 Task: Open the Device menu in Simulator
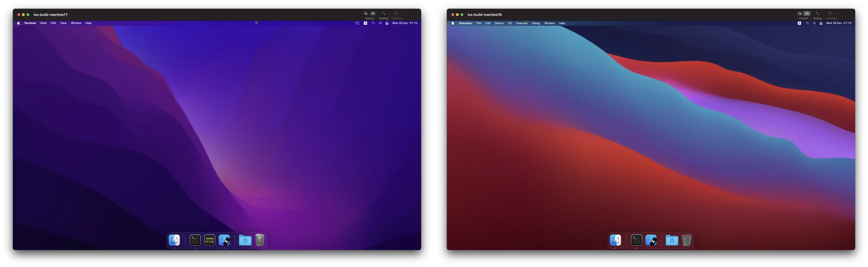(499, 23)
